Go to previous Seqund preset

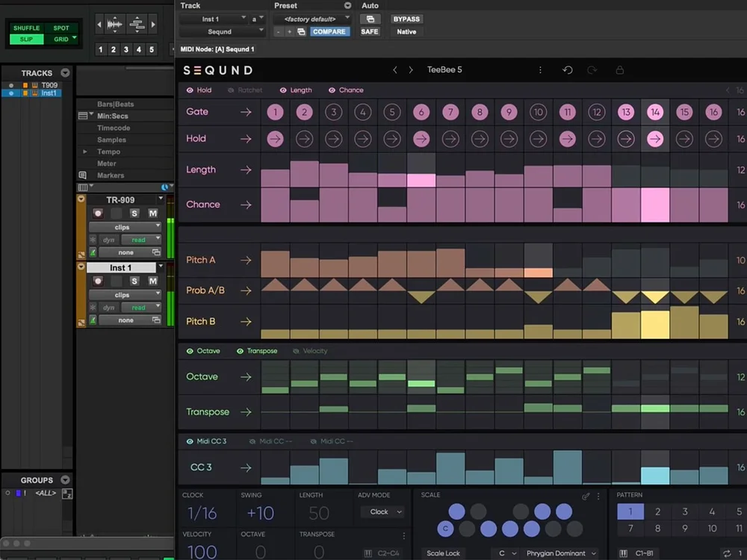pyautogui.click(x=395, y=70)
